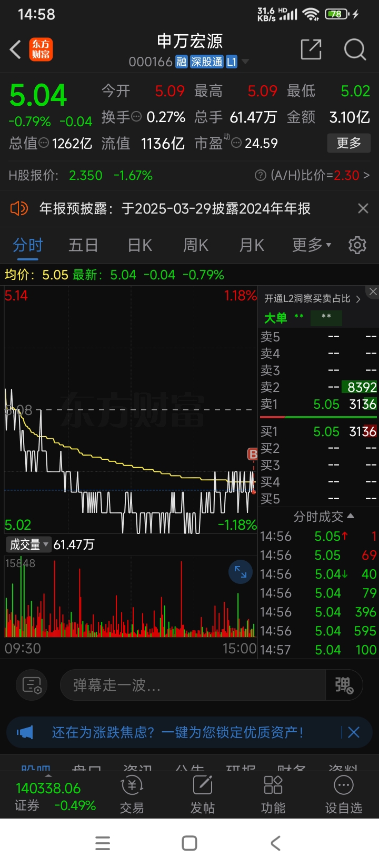Open info icon next to 总值
379x868 pixels.
[x=44, y=143]
